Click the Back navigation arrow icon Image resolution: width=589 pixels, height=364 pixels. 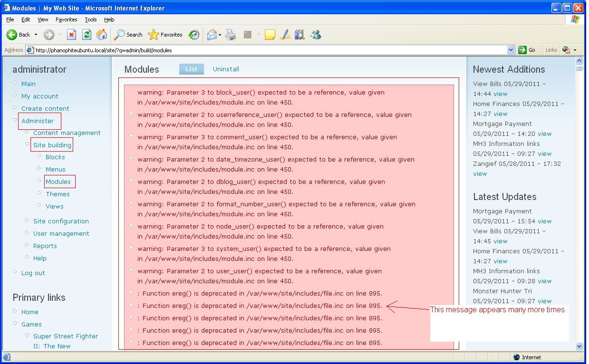(x=10, y=34)
